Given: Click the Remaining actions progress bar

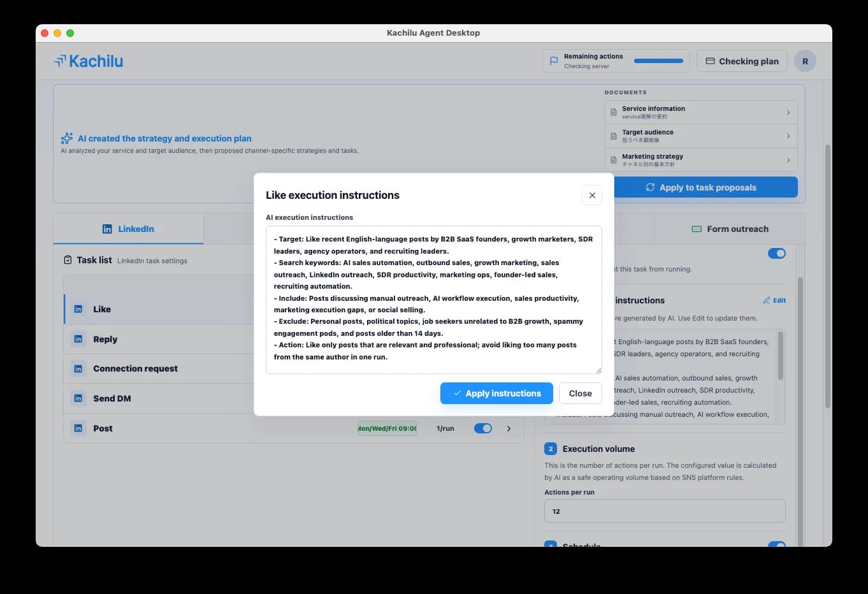Looking at the screenshot, I should (658, 61).
